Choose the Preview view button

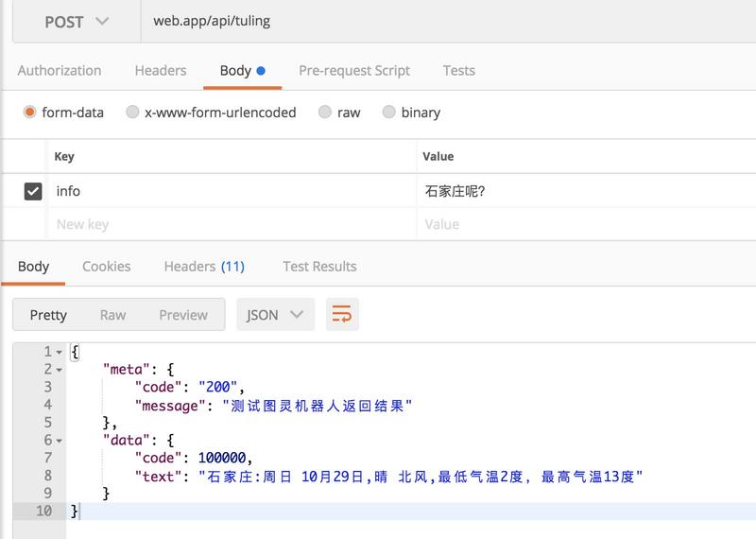(183, 315)
